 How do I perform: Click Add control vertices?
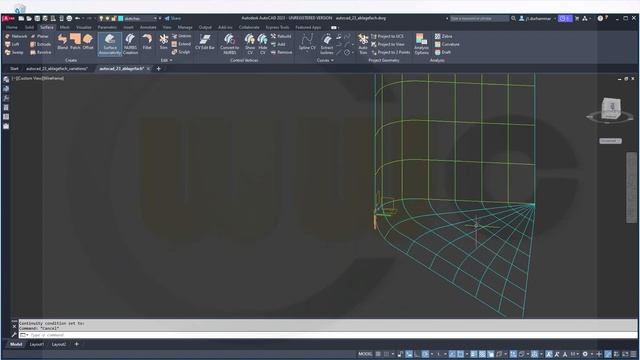(278, 44)
